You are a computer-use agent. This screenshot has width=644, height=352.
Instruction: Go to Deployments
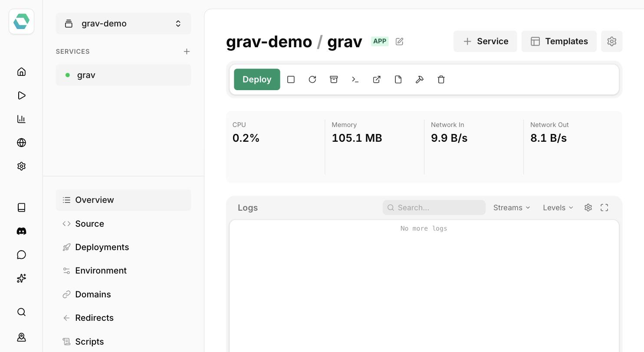123,247
